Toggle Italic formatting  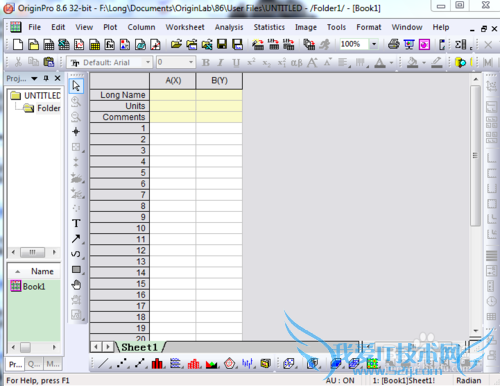(x=220, y=62)
